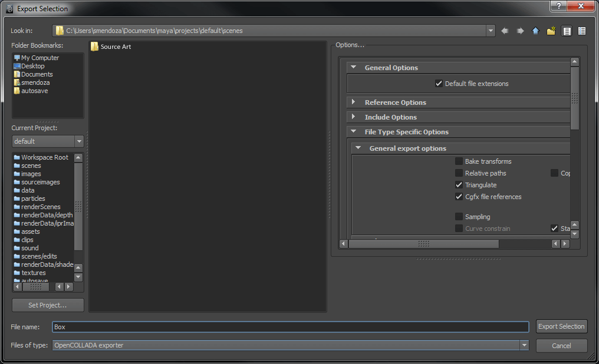Open the Desktop bookmark
Image resolution: width=599 pixels, height=364 pixels.
(35, 66)
